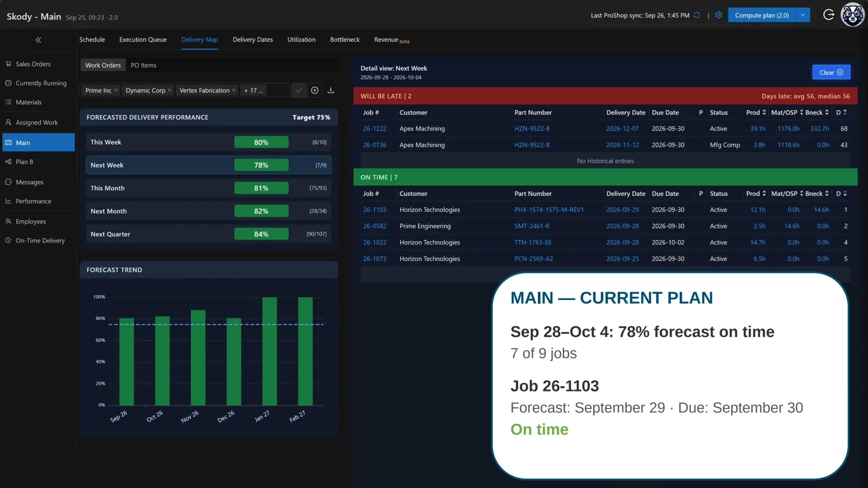The height and width of the screenshot is (488, 868).
Task: Switch to the Execution Queue tab
Action: [x=143, y=40]
